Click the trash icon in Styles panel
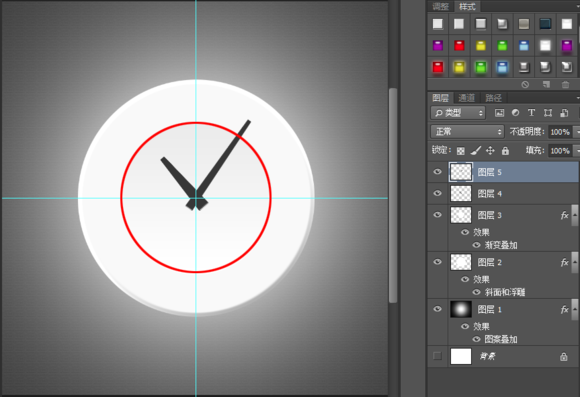Image resolution: width=580 pixels, height=397 pixels. [565, 85]
